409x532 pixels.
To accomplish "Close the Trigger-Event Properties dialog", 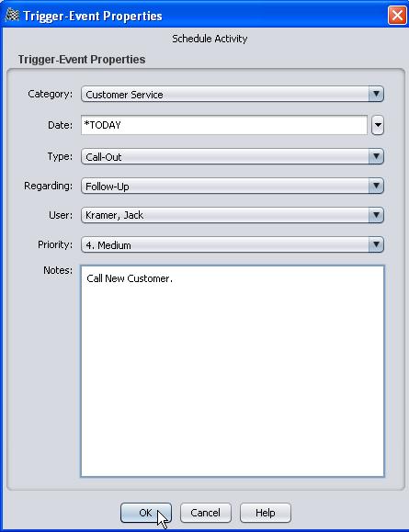I will (x=397, y=16).
